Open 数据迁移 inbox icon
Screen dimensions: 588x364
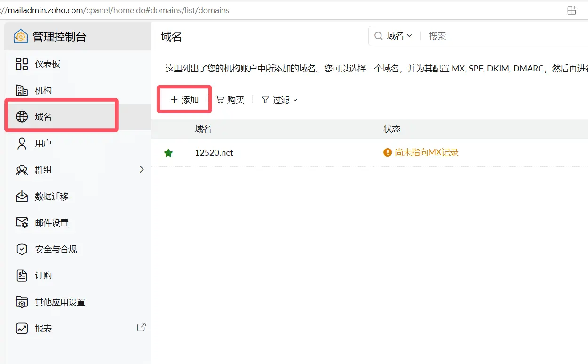pyautogui.click(x=22, y=197)
